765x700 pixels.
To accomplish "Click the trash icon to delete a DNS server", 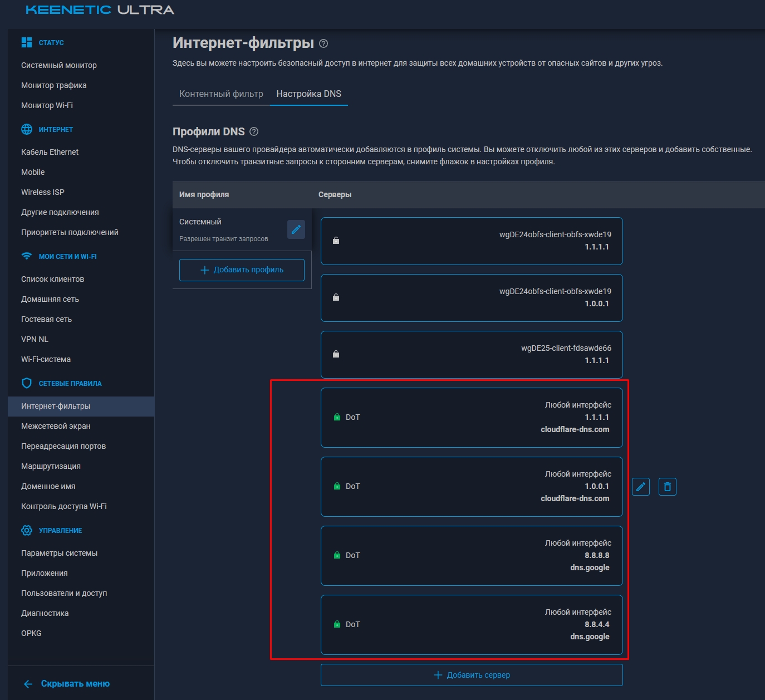I will coord(667,486).
